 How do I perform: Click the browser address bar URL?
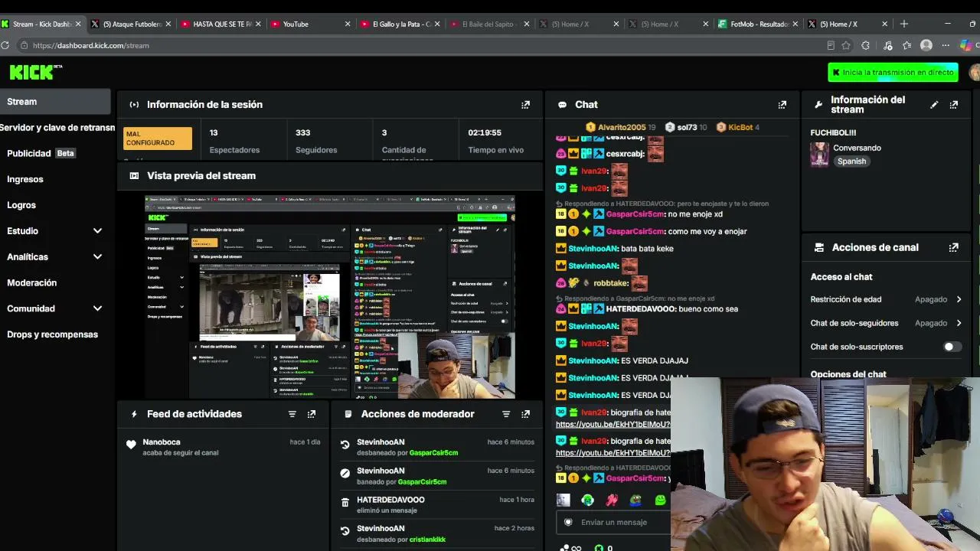click(90, 45)
